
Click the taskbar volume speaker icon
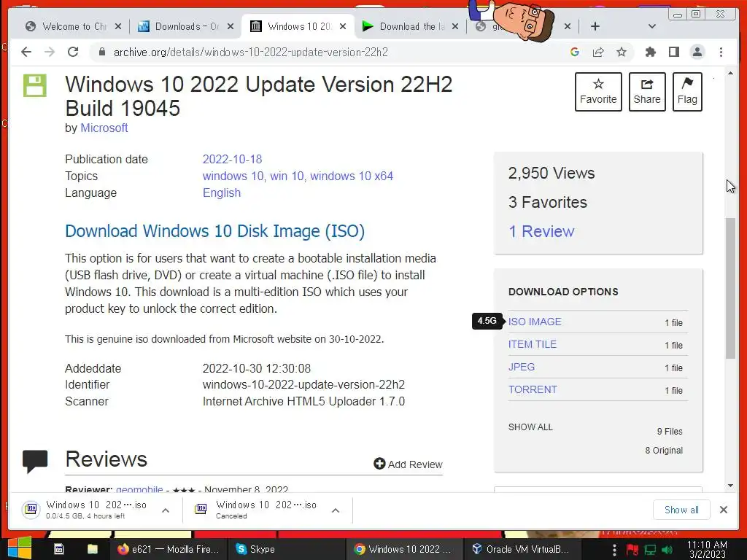pyautogui.click(x=667, y=550)
